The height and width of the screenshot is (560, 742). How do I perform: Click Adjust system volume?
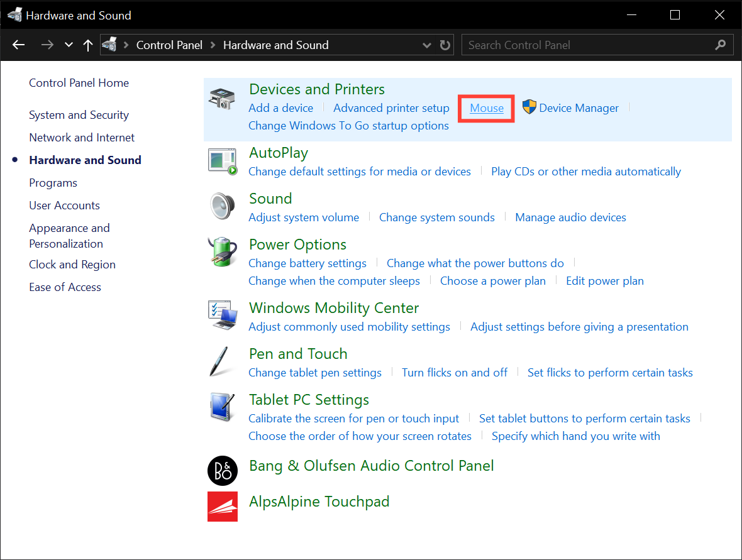pos(304,217)
